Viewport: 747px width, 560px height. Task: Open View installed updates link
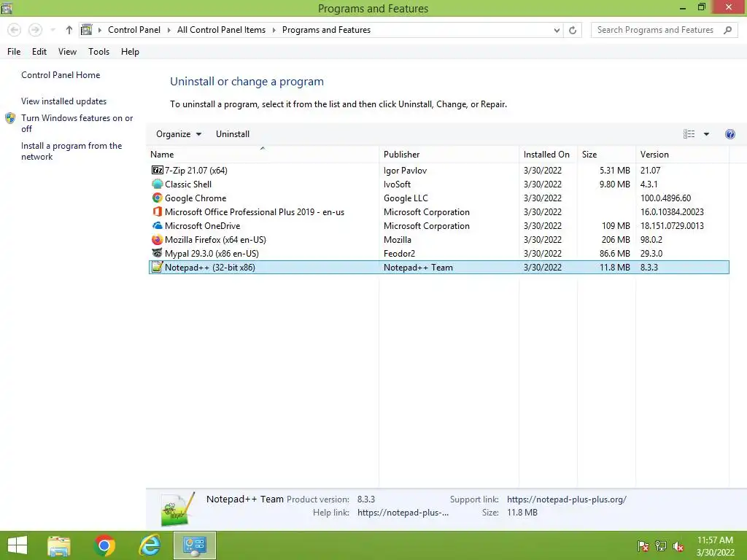64,101
